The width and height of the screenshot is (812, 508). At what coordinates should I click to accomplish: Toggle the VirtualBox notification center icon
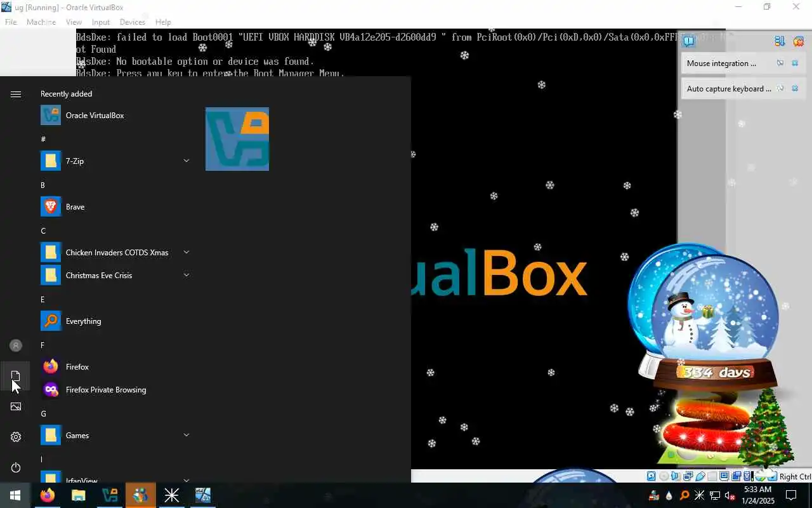[689, 41]
